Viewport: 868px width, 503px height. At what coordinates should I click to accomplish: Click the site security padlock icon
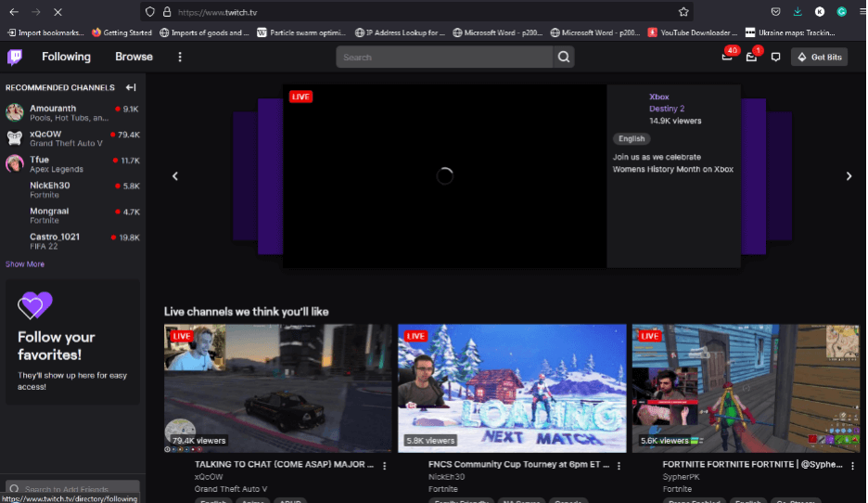coord(167,12)
